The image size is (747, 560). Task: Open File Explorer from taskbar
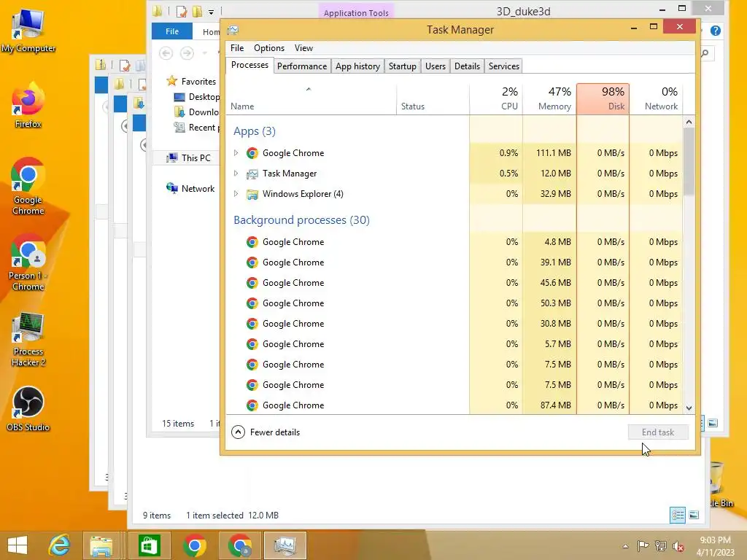pos(101,545)
